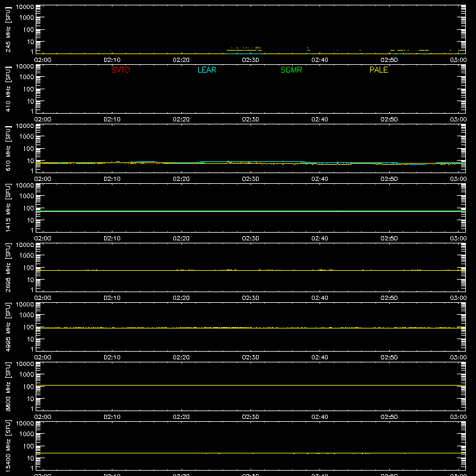Select the 610 MHz [SFU] axis title
The image size is (476, 476).
(8, 148)
